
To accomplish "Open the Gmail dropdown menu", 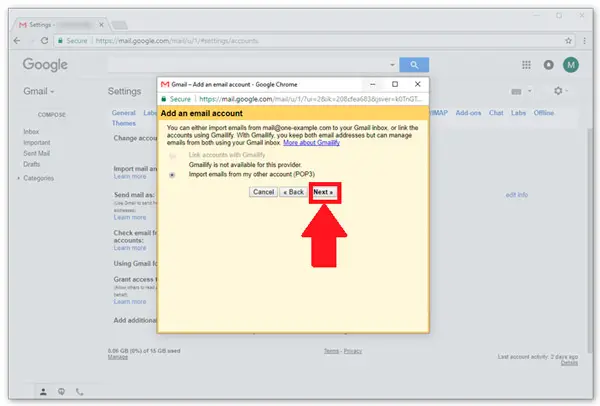I will click(x=39, y=91).
